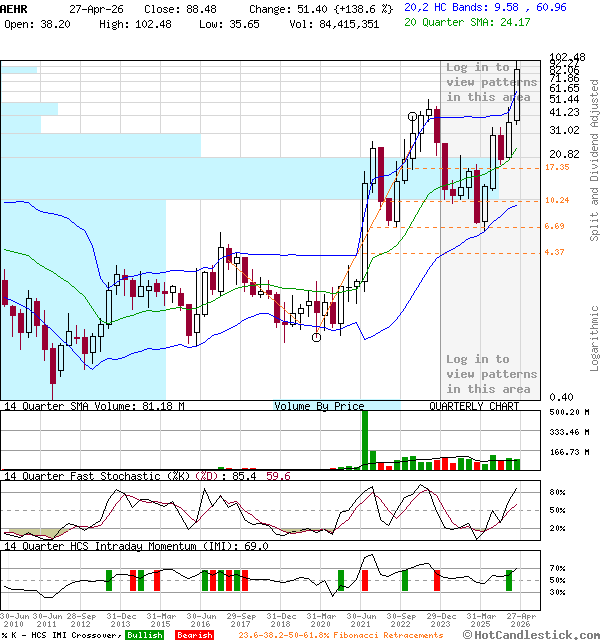Click the tallest green volume bar
Image resolution: width=600 pixels, height=640 pixels.
pos(364,438)
